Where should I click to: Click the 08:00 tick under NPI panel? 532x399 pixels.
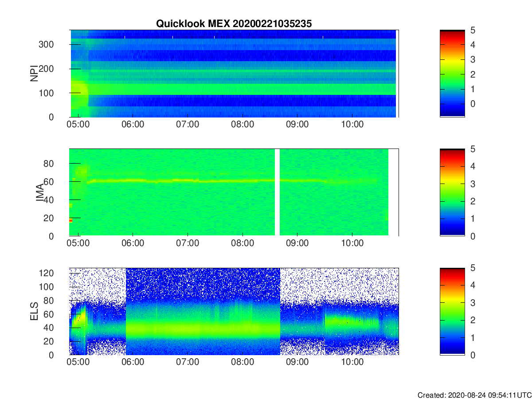click(243, 125)
